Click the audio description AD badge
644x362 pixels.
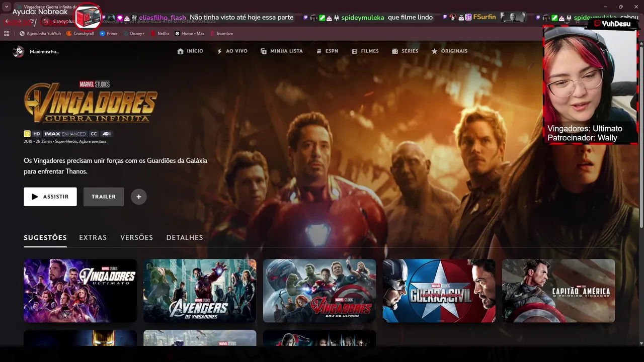pyautogui.click(x=106, y=134)
